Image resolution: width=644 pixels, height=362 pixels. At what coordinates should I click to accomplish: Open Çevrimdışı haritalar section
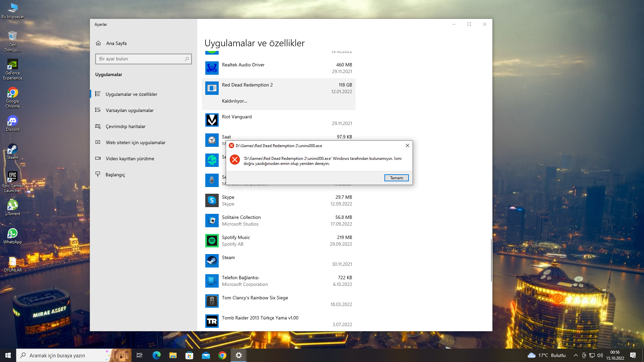click(144, 126)
